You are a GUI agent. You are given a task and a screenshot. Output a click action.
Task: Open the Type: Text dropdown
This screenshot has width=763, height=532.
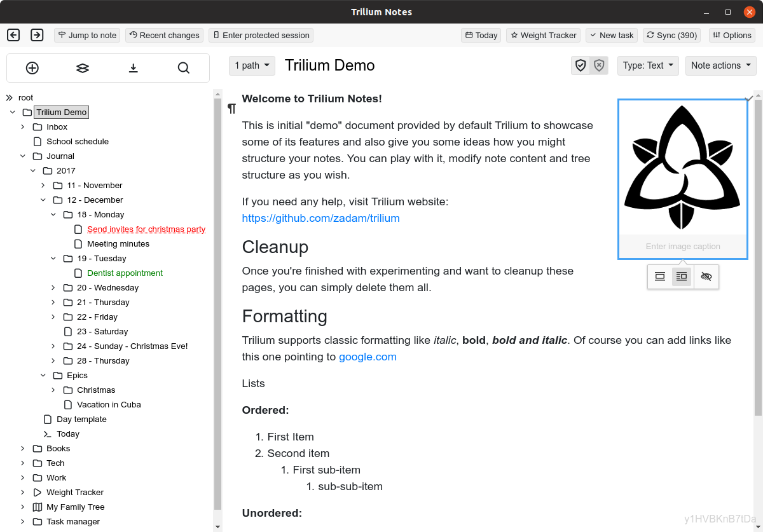pos(648,65)
